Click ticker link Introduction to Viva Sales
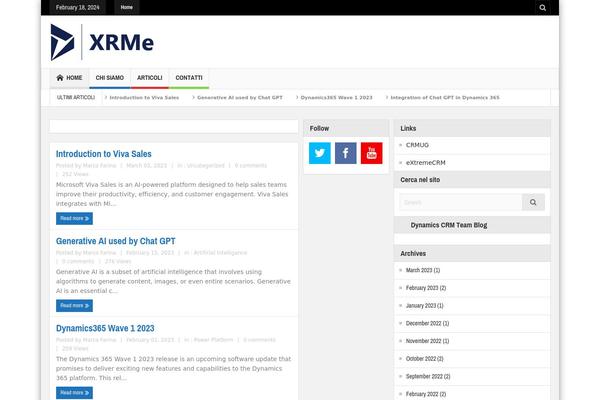The height and width of the screenshot is (400, 600). point(144,98)
